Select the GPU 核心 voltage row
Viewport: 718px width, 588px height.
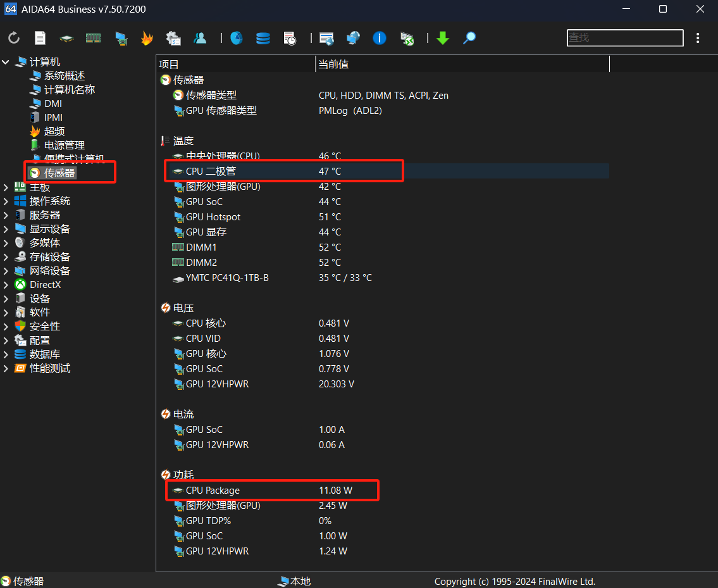coord(383,354)
